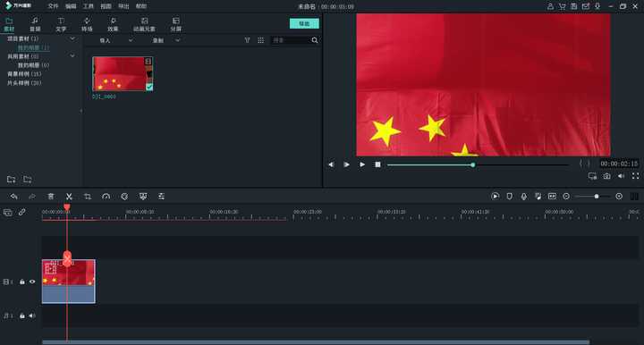Switch to the Split Screen (分屏) tab
The width and height of the screenshot is (644, 345).
pos(176,24)
